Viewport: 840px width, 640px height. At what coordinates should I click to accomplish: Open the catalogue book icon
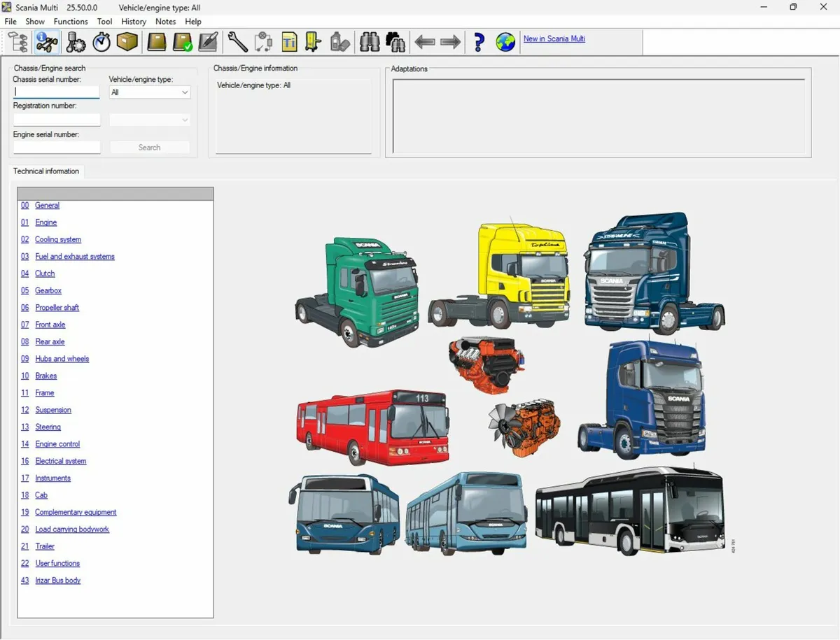(x=155, y=42)
